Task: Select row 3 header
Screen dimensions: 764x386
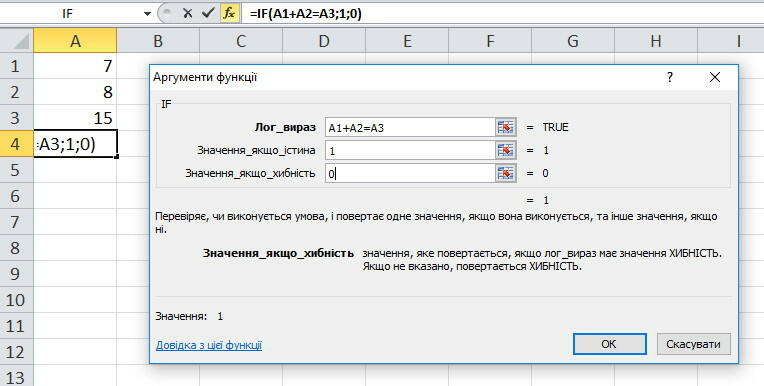Action: [x=16, y=117]
